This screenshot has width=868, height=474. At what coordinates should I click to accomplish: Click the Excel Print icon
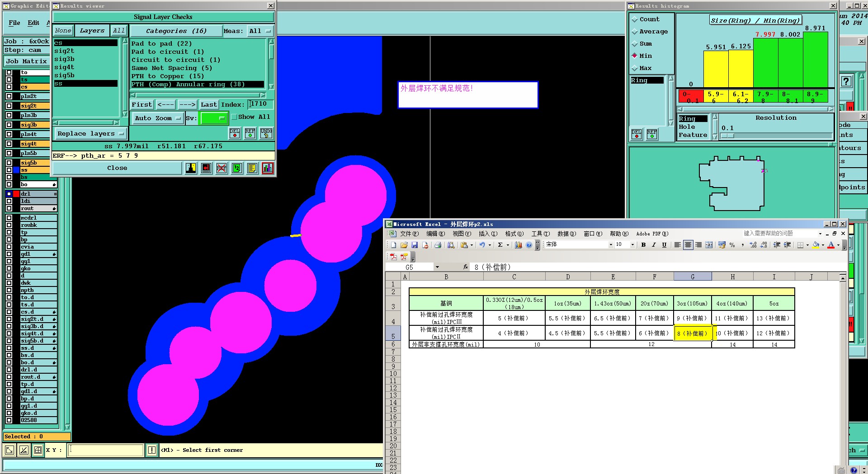click(437, 245)
